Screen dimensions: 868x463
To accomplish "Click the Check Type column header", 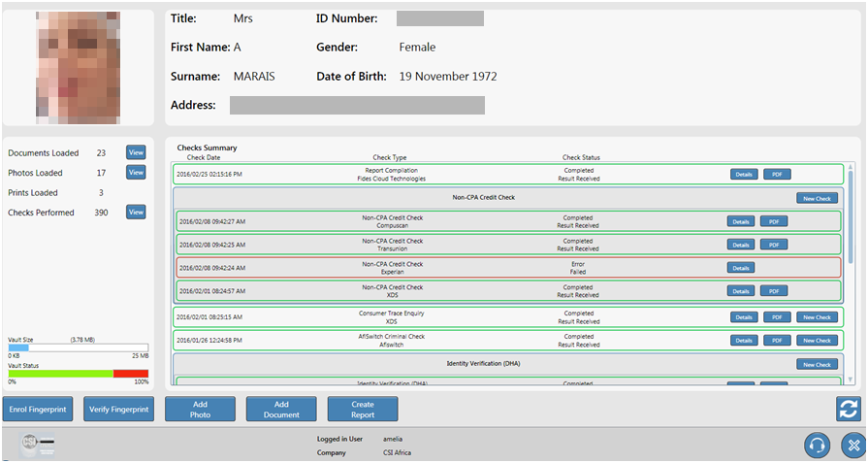I will pos(390,157).
